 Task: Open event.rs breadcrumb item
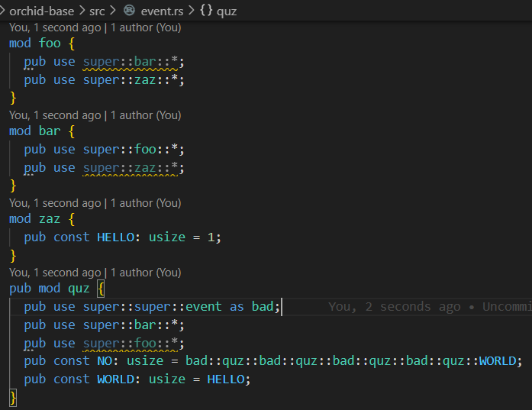[x=162, y=11]
